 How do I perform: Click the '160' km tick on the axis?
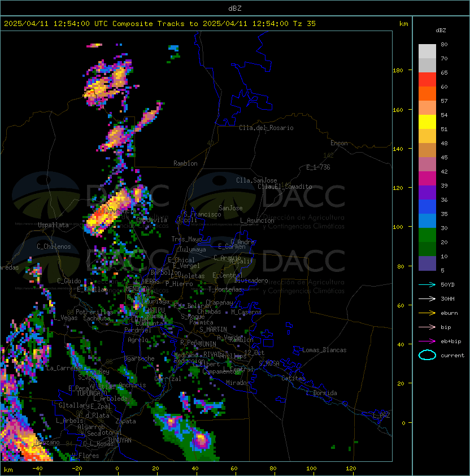pos(398,110)
